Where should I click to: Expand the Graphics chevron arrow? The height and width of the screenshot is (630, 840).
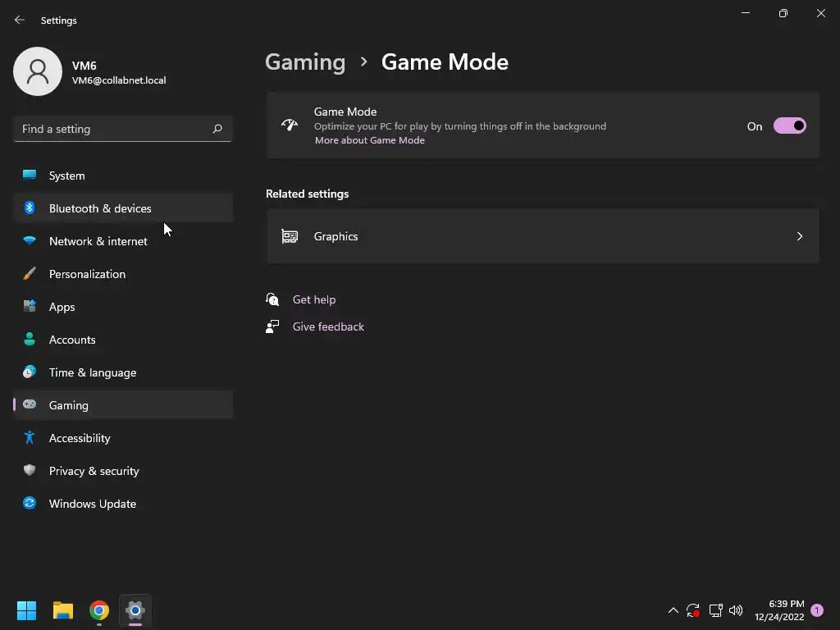pyautogui.click(x=799, y=236)
